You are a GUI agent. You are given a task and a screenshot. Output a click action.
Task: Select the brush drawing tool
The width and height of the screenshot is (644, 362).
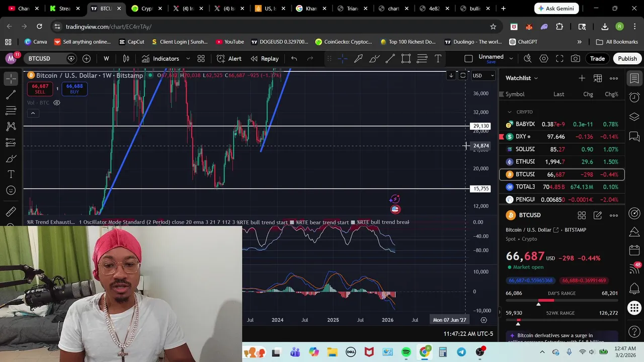pyautogui.click(x=11, y=159)
